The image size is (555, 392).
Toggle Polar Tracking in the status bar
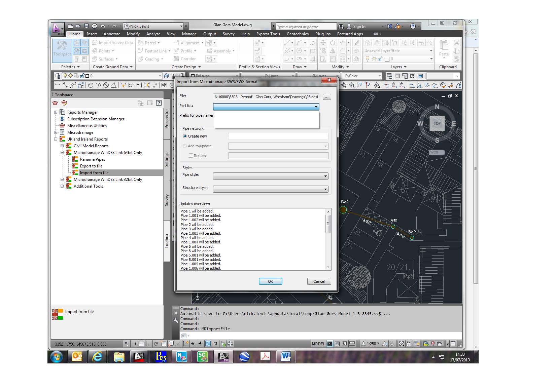coord(156,344)
